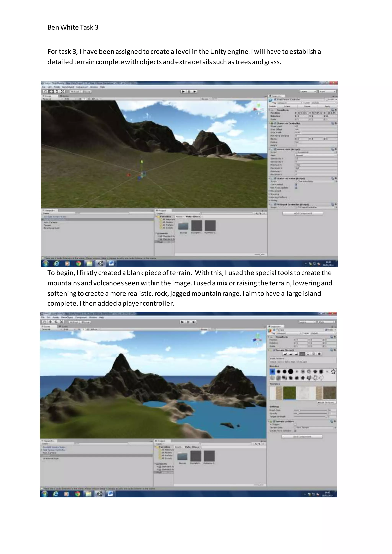Toggle Use Fixed Update checkbox
Viewport: 392px width, 554px height.
click(x=296, y=188)
